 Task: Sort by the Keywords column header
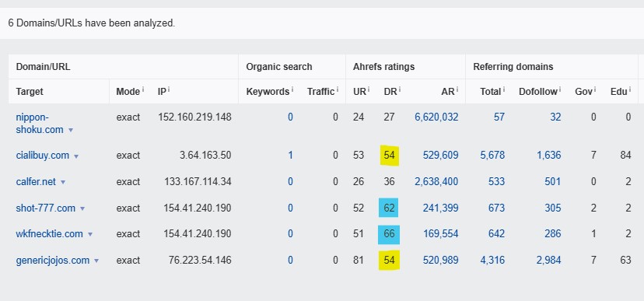268,92
